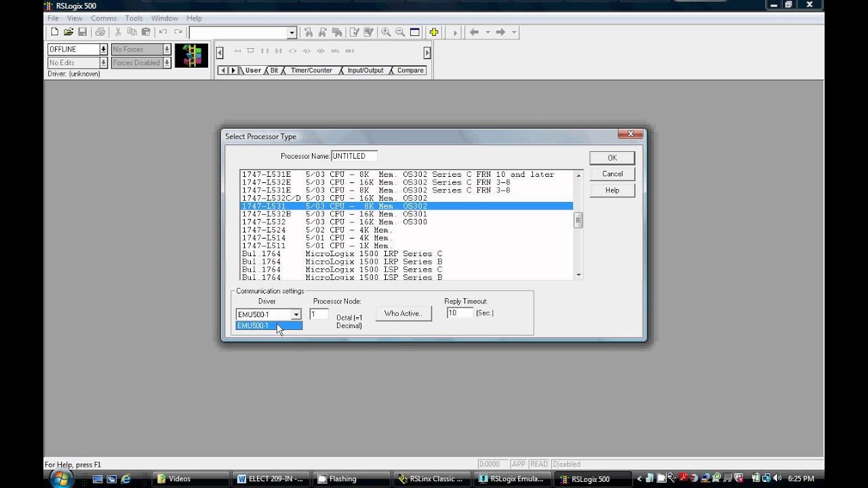Click the Reply Timeout field
This screenshot has width=868, height=488.
tap(460, 312)
